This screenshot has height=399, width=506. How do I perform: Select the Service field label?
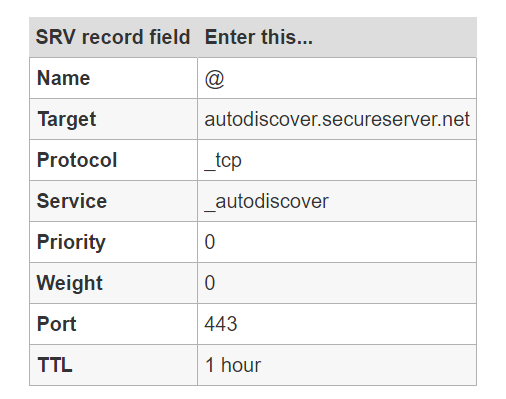click(72, 201)
